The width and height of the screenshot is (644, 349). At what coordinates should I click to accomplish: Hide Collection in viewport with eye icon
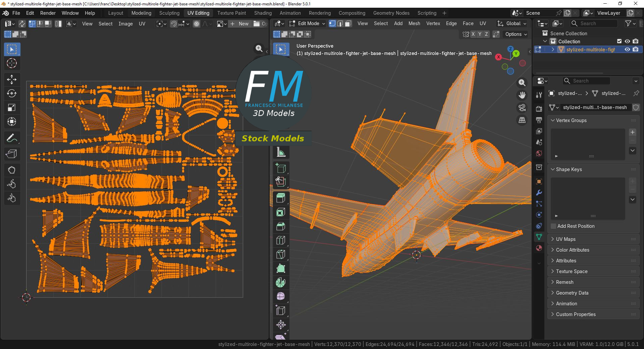627,41
